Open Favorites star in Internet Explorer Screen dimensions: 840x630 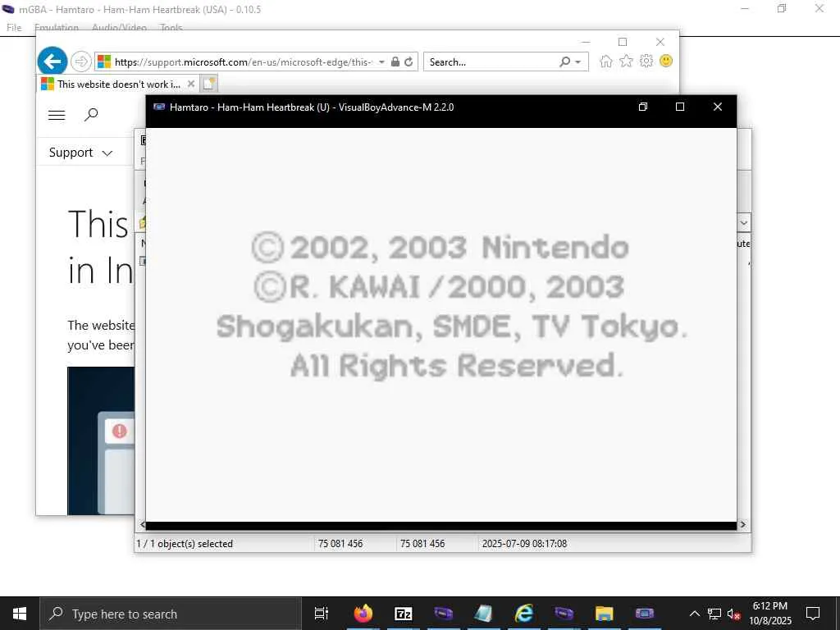626,61
